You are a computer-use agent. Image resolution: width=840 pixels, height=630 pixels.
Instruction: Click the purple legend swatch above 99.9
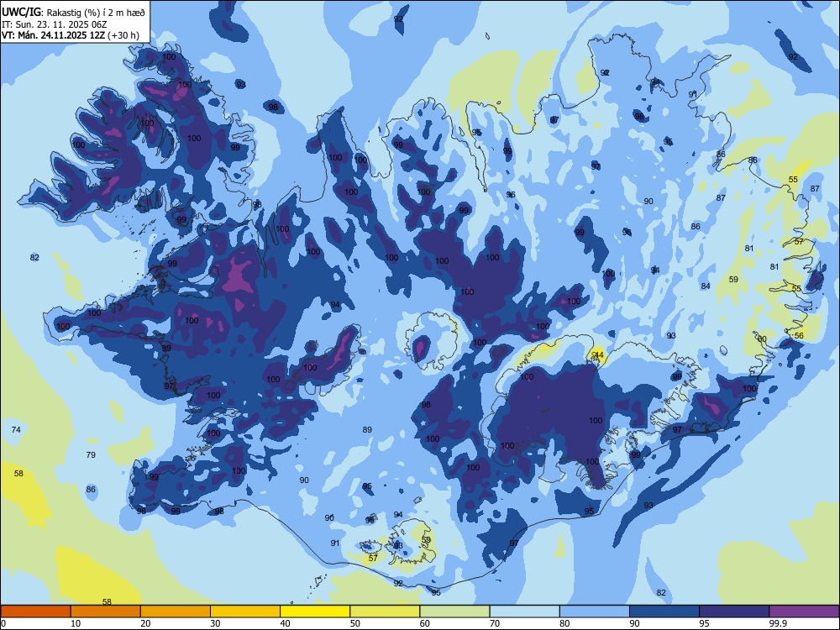click(x=804, y=612)
